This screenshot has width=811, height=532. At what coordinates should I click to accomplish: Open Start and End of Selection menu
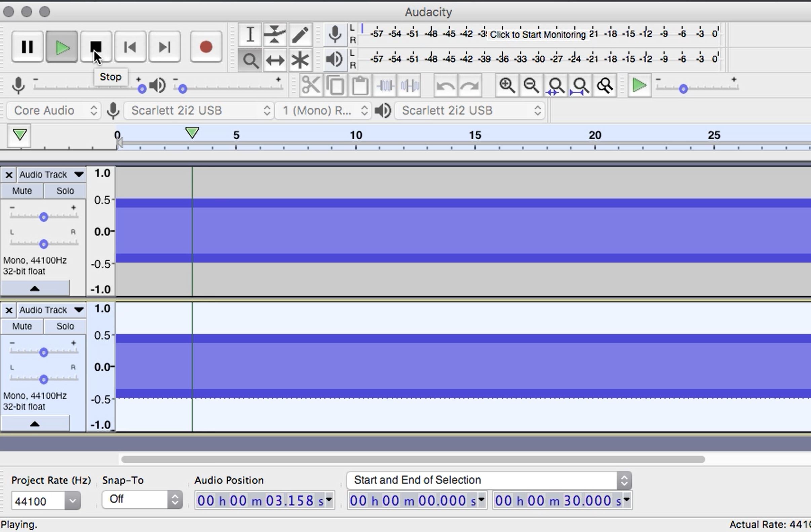(x=489, y=480)
